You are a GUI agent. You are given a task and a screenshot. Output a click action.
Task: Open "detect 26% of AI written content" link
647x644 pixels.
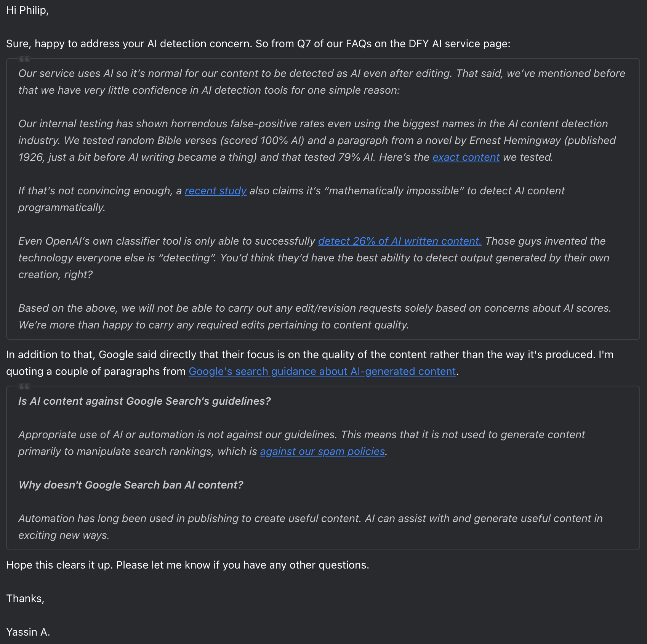pyautogui.click(x=400, y=241)
